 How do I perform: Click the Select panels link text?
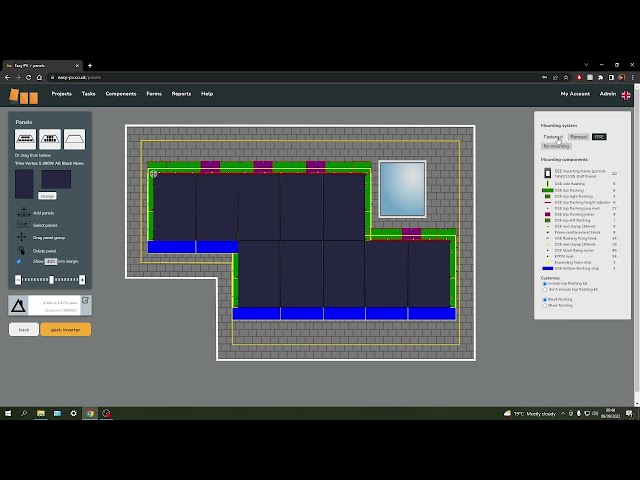45,225
